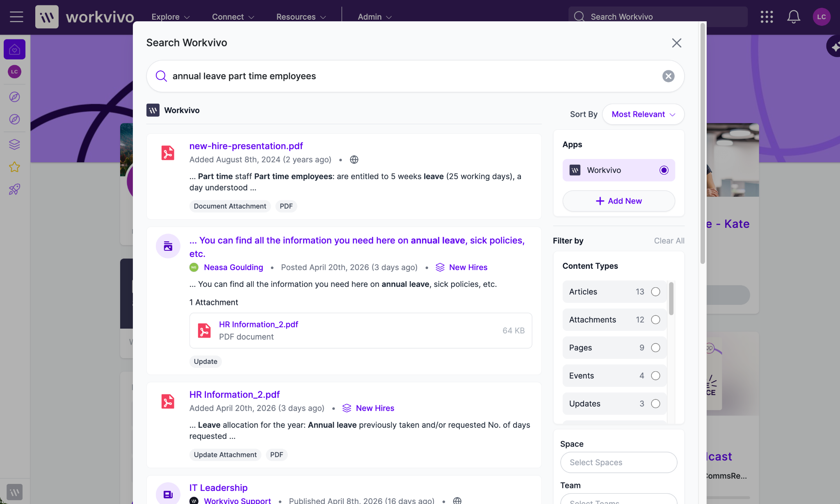This screenshot has width=840, height=504.
Task: Click into the annual leave search field
Action: [x=415, y=76]
